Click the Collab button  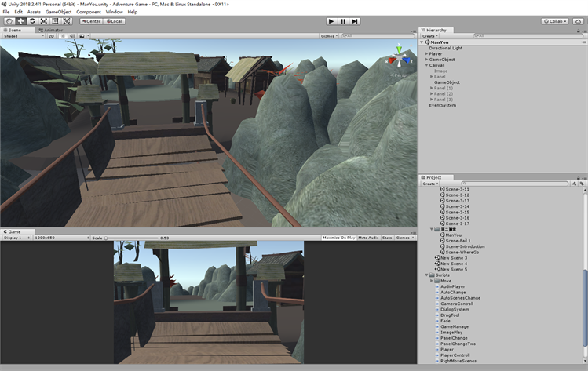(554, 21)
